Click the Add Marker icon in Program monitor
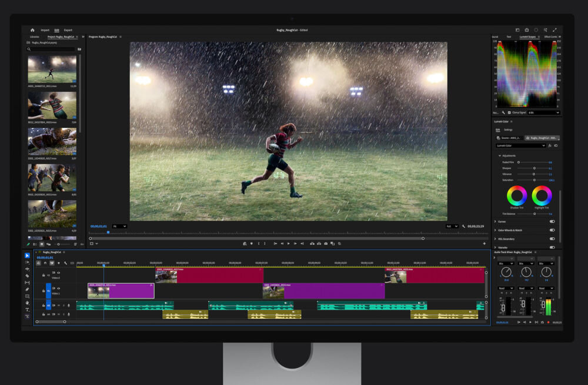588x385 pixels. coord(251,243)
